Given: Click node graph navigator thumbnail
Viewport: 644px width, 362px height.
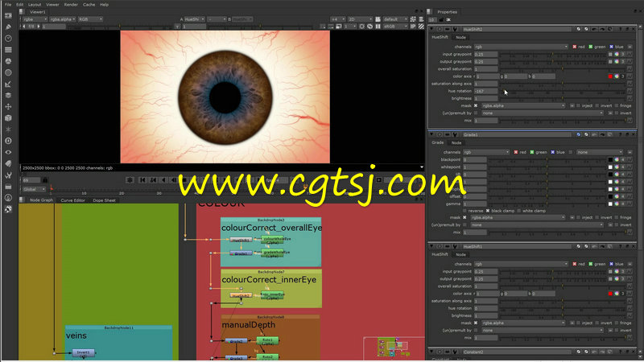Looking at the screenshot, I should point(394,347).
